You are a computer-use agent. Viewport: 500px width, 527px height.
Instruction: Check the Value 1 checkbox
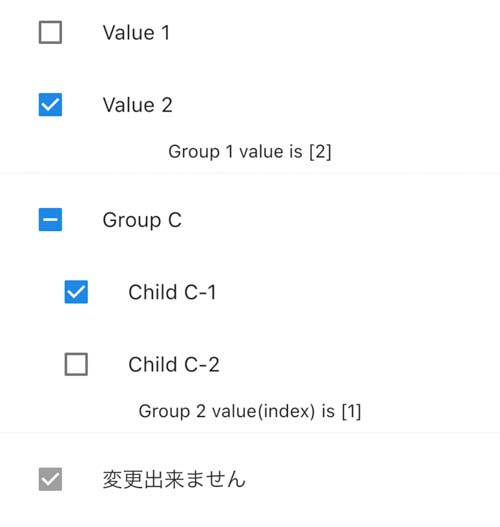click(x=50, y=33)
